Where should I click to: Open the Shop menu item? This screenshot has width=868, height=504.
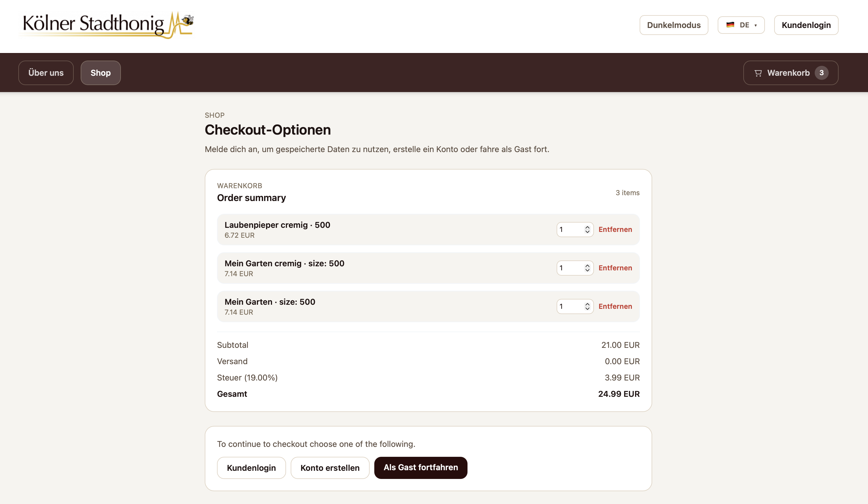(x=100, y=73)
